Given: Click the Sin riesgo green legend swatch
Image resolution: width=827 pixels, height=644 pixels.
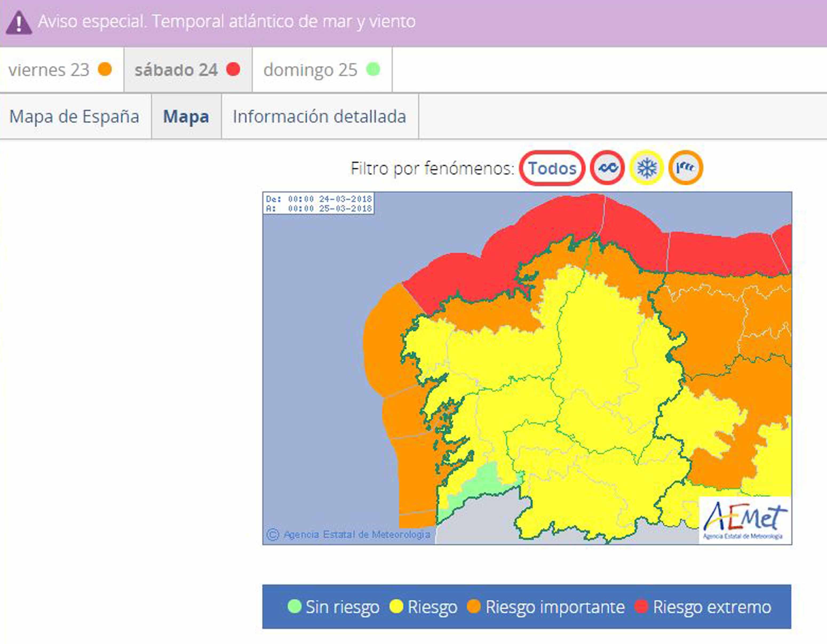Looking at the screenshot, I should coord(294,606).
